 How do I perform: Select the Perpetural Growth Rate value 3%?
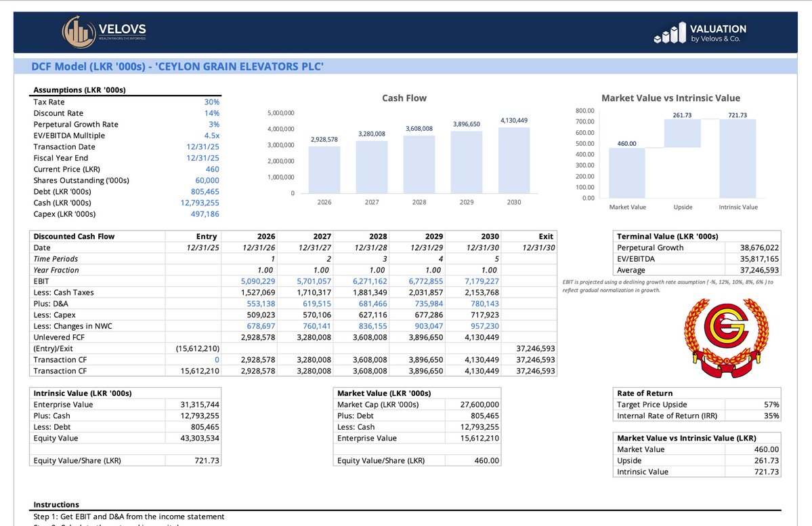pos(214,124)
